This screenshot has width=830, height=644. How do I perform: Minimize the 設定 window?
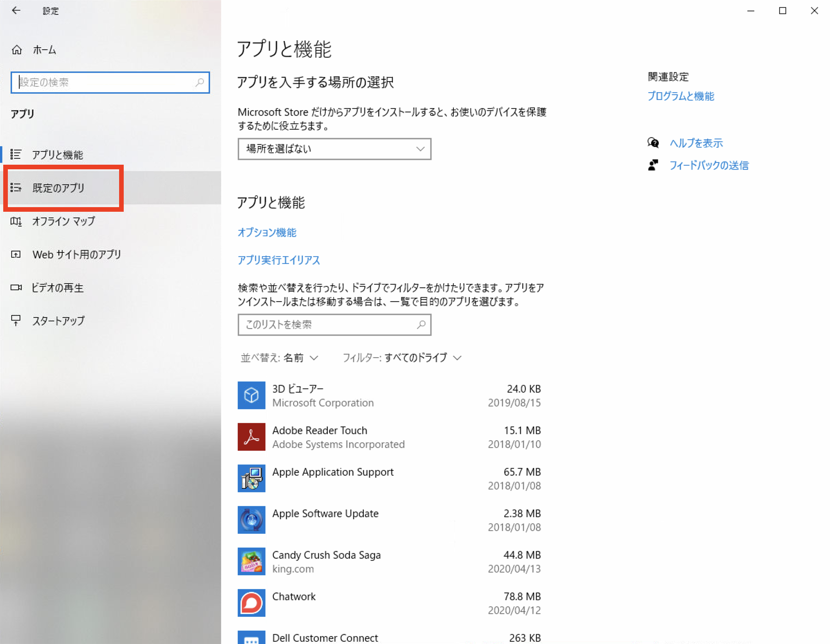[751, 11]
